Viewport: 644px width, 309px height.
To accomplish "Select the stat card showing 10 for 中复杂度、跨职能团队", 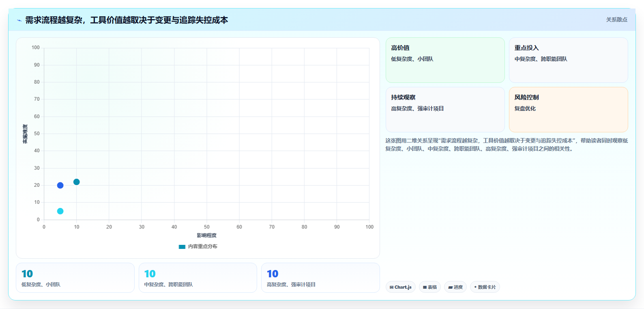I will pos(198,278).
